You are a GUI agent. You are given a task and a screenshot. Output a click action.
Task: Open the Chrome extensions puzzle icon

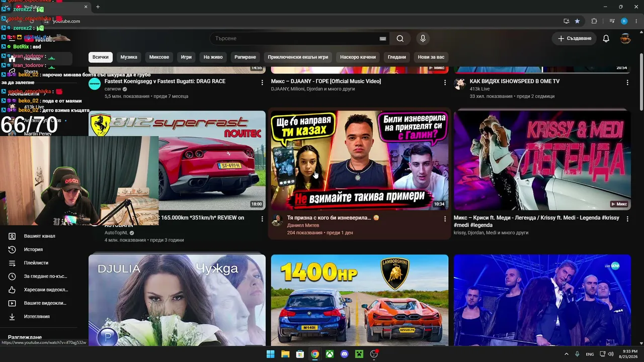point(594,21)
